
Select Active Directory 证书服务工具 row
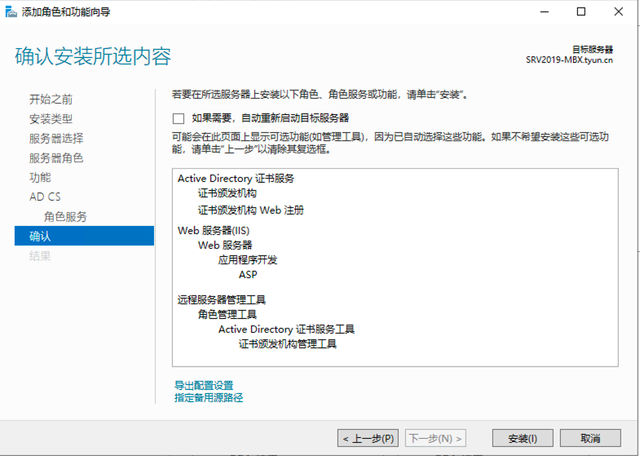pyautogui.click(x=287, y=329)
